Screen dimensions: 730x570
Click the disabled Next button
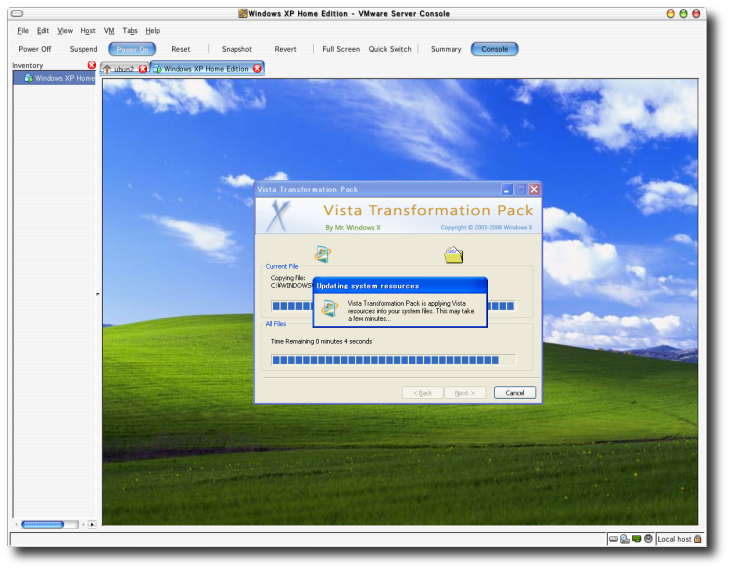[x=465, y=393]
